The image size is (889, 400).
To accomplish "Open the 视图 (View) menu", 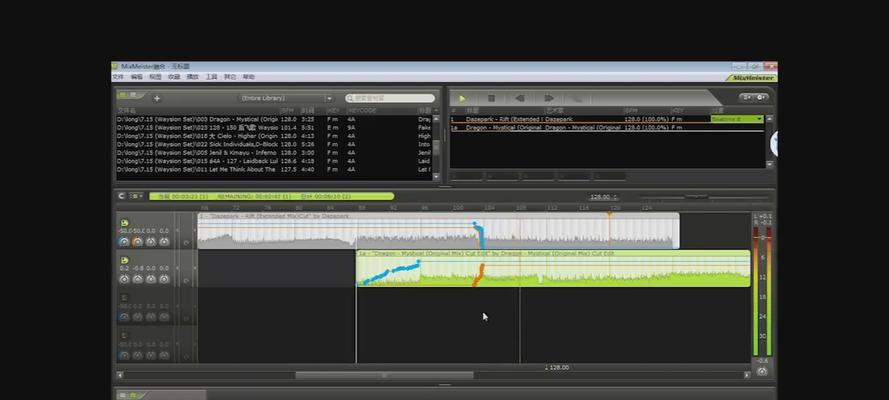I will [x=155, y=77].
